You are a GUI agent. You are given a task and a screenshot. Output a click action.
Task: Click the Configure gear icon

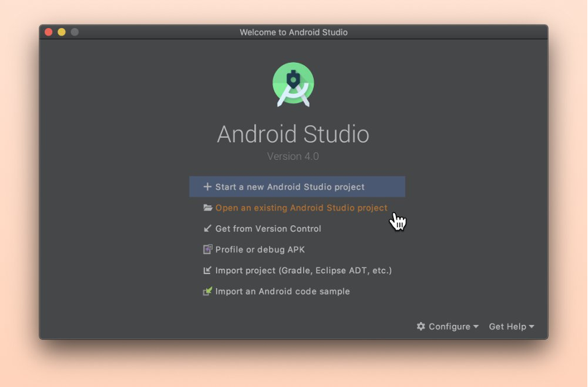(421, 326)
